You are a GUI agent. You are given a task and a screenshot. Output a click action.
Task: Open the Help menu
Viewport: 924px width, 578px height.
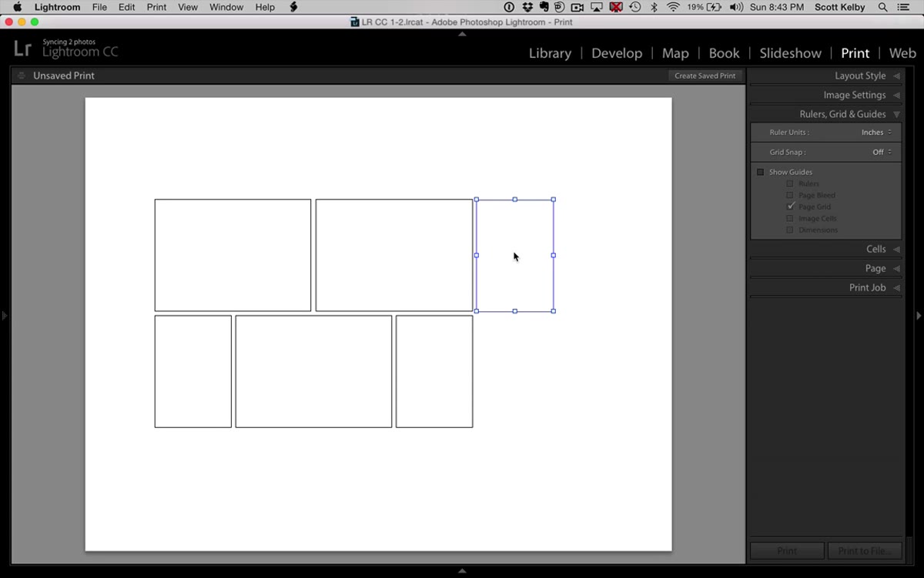point(265,7)
